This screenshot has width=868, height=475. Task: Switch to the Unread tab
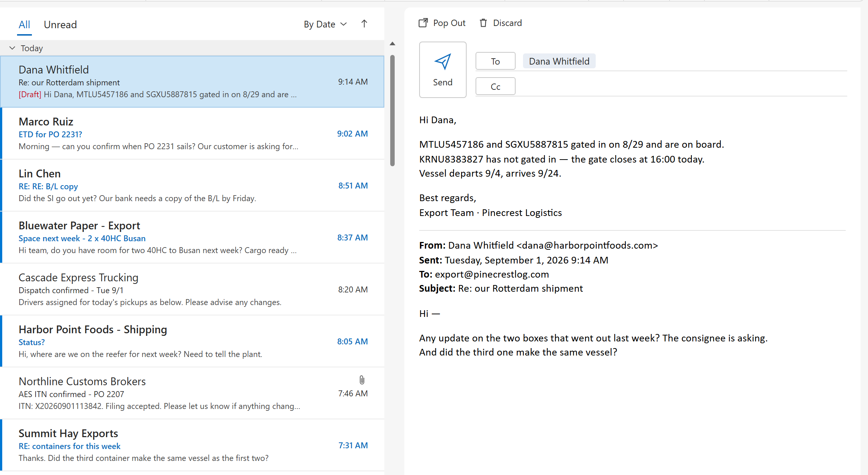[x=60, y=25]
